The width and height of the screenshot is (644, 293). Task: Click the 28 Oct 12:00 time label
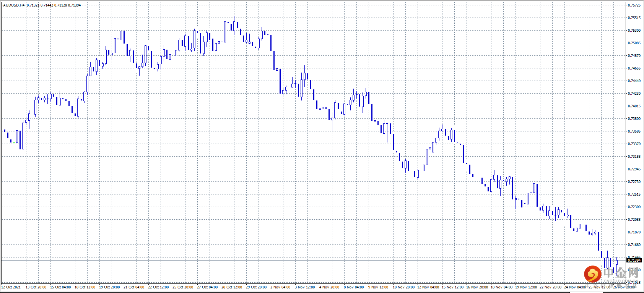[232, 287]
